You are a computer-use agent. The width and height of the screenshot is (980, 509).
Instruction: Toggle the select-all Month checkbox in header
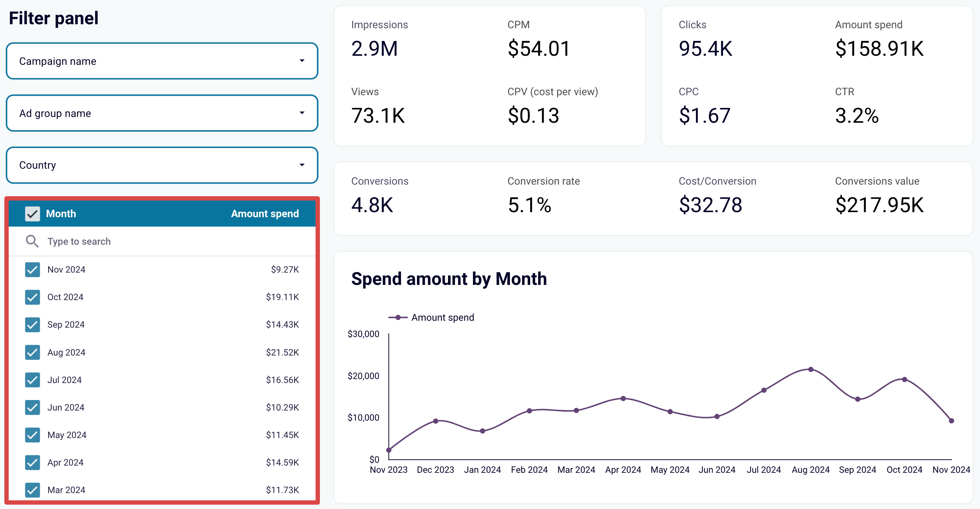coord(32,214)
